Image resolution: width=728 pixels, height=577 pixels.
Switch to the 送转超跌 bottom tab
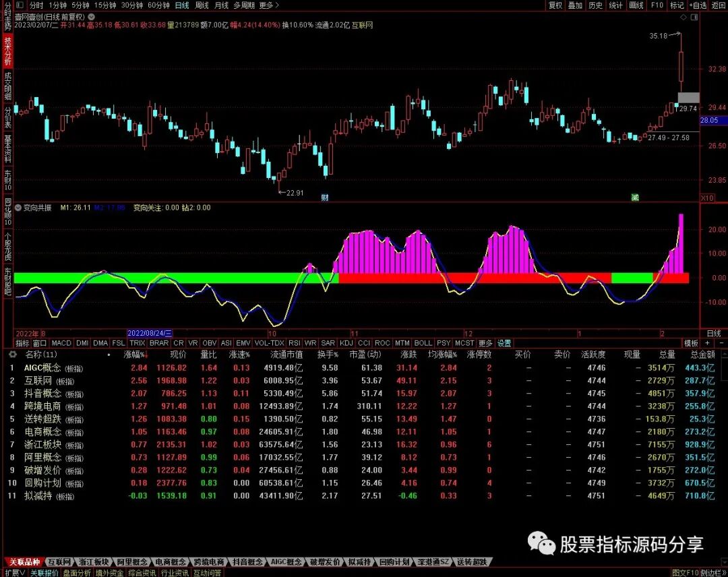pyautogui.click(x=472, y=561)
